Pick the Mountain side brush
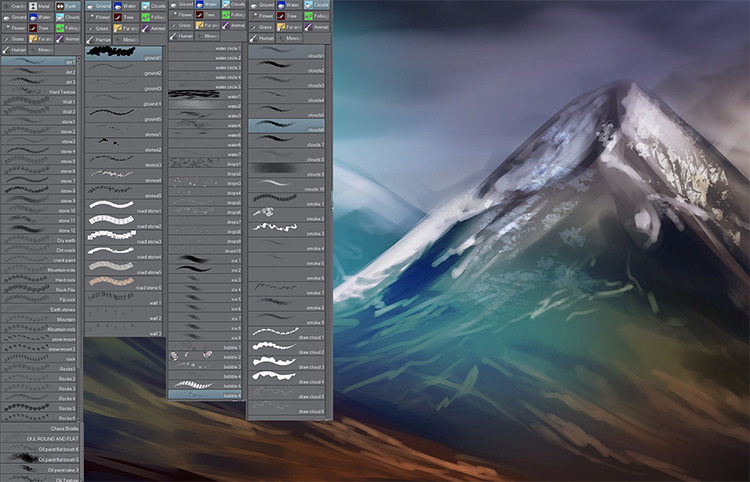 [38, 270]
